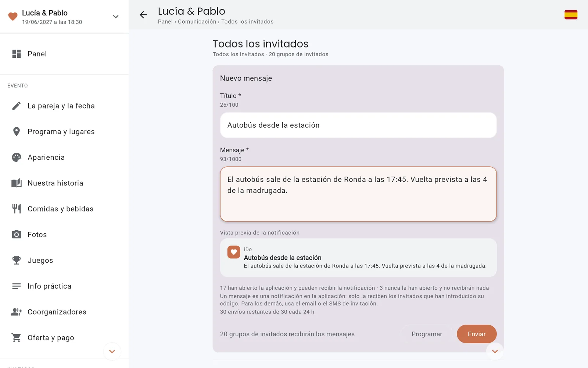This screenshot has width=588, height=368.
Task: Click the 'Todos los invitados' breadcrumb text
Action: (247, 22)
